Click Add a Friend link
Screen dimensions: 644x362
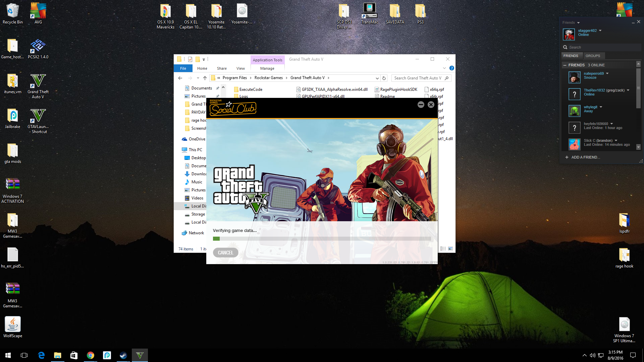(585, 157)
